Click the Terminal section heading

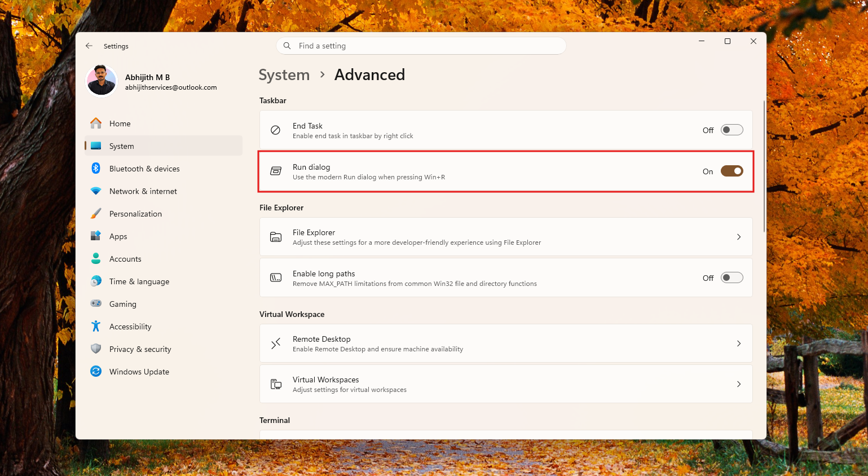pos(275,420)
